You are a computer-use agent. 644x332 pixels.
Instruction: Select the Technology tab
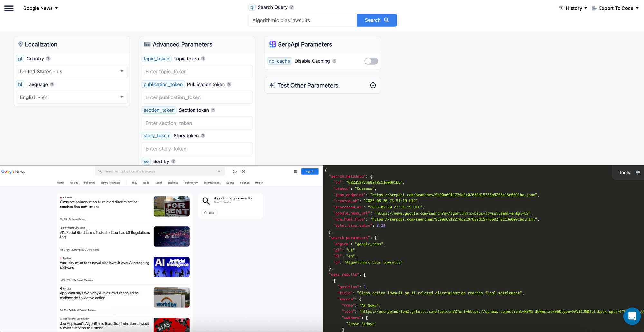(191, 183)
